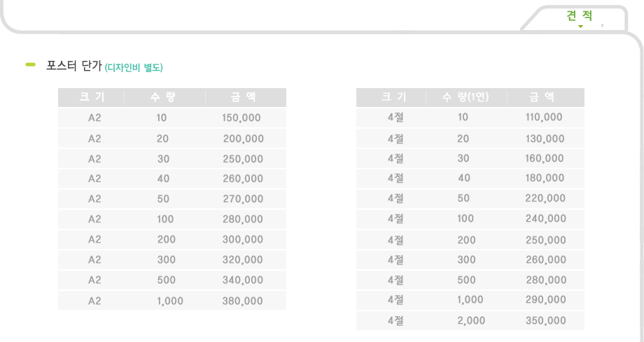Click the 금액 header in A2 table
Viewport: 644px width, 342px height.
pos(243,97)
